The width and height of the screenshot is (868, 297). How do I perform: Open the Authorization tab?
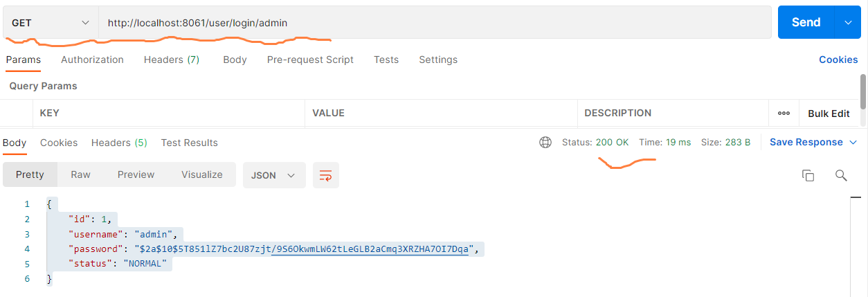[92, 60]
